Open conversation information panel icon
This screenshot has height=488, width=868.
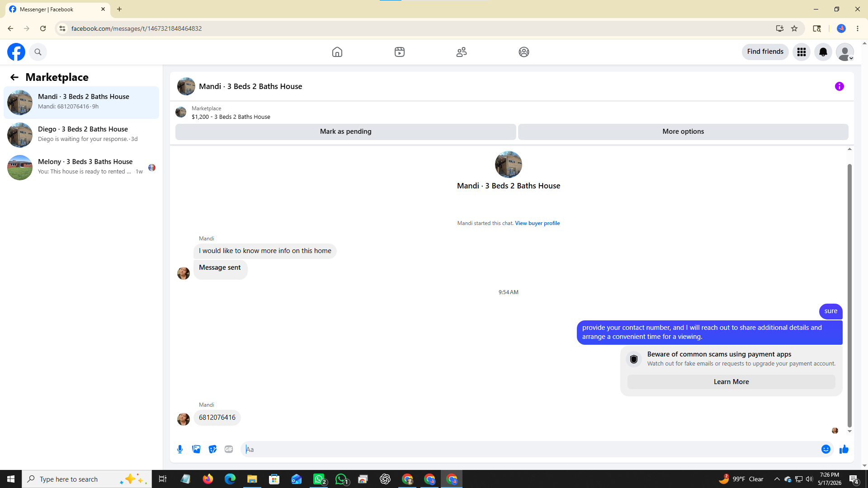pyautogui.click(x=840, y=86)
